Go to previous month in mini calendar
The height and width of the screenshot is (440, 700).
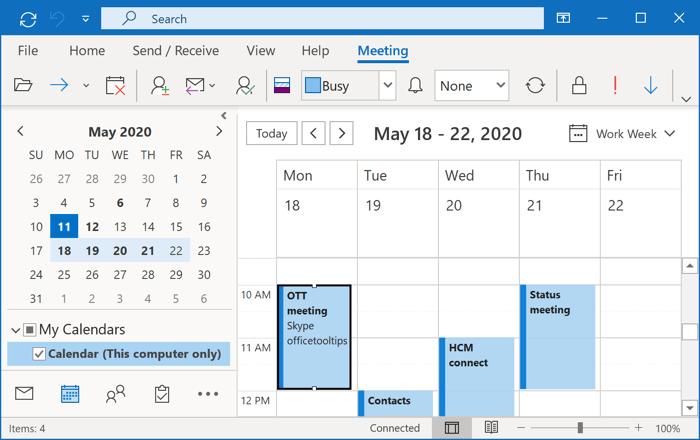[20, 131]
